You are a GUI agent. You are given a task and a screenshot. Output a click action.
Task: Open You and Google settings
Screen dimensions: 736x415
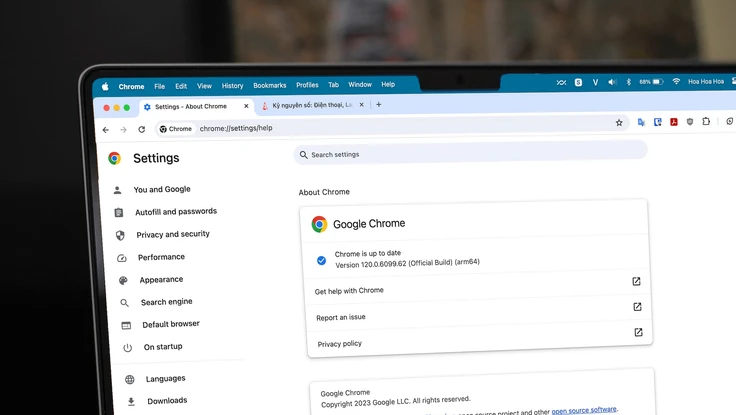point(162,189)
